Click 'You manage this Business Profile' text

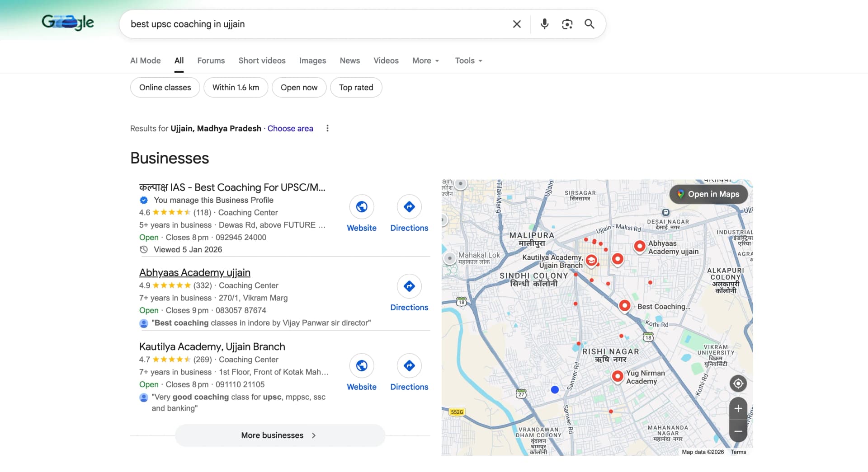pos(213,200)
